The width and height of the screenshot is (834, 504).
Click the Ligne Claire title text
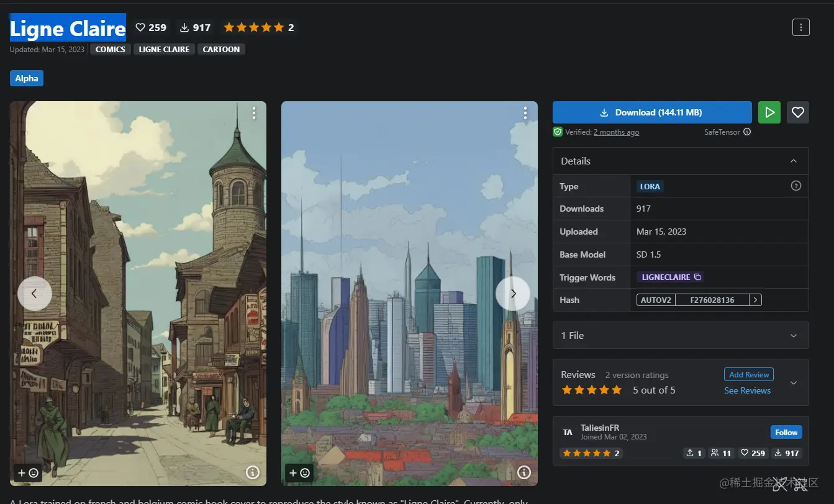68,28
